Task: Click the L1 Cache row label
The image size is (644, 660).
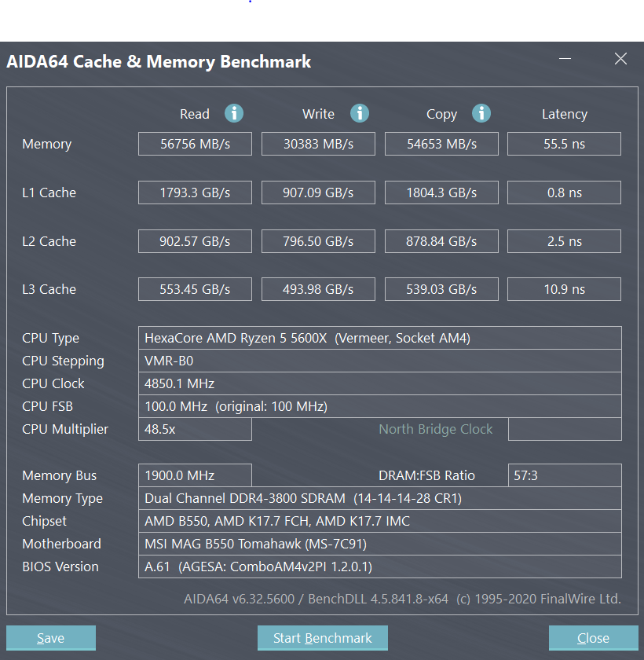Action: point(49,192)
